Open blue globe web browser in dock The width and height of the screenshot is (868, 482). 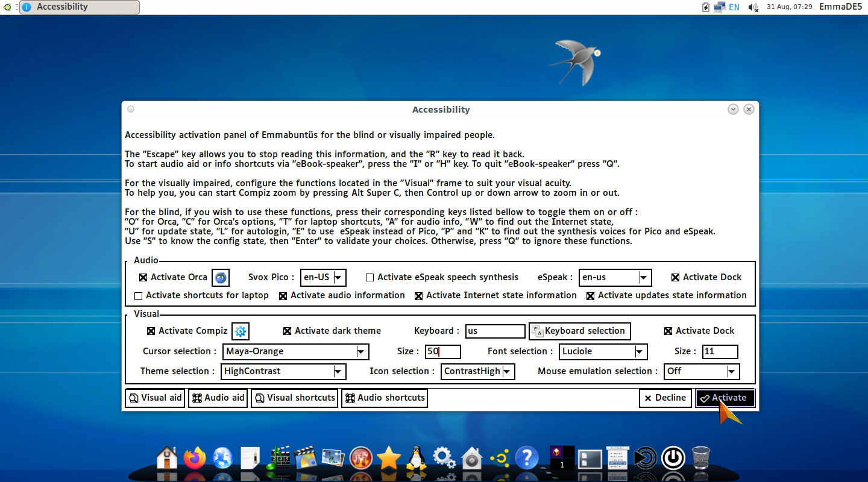222,459
